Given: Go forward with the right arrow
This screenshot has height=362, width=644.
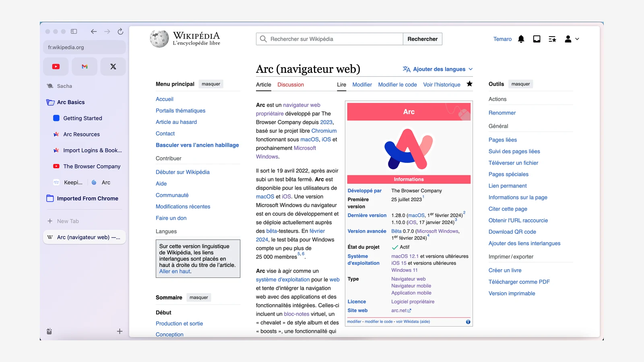Looking at the screenshot, I should tap(107, 31).
